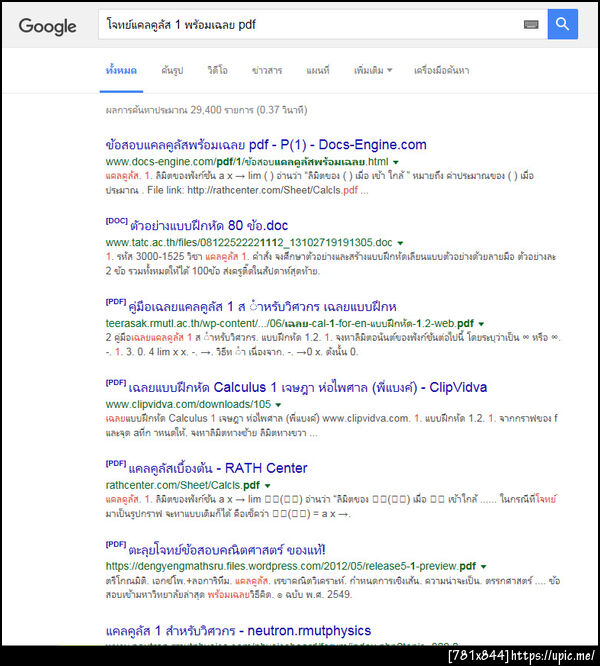Open the Docs-Engine.com result title link
Image resolution: width=600 pixels, height=666 pixels.
(266, 145)
